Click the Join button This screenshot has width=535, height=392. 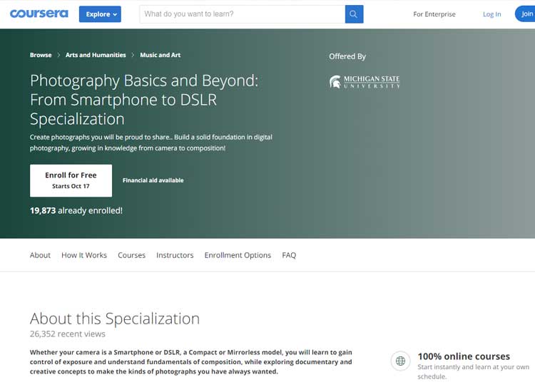526,14
